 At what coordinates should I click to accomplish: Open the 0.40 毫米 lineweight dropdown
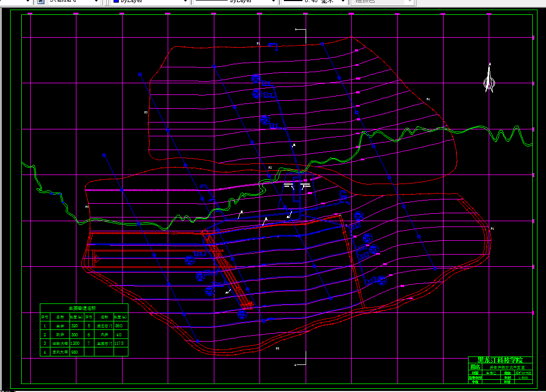pyautogui.click(x=343, y=2)
